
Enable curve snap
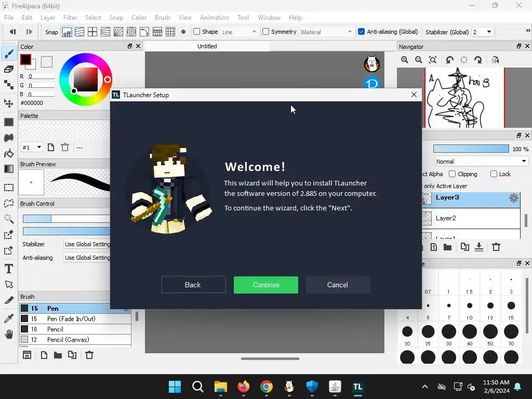point(144,32)
